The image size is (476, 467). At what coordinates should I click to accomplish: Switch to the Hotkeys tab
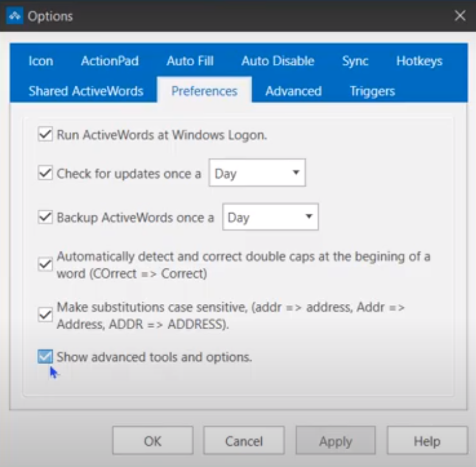point(419,61)
